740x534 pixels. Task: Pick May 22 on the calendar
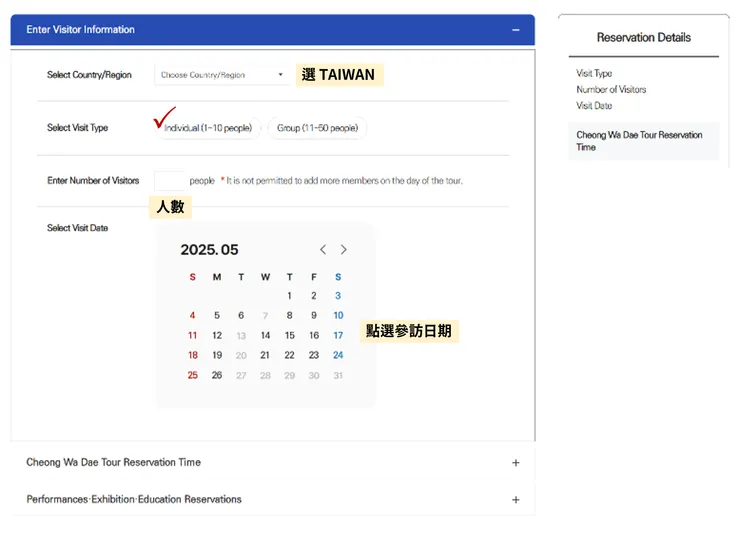[289, 355]
